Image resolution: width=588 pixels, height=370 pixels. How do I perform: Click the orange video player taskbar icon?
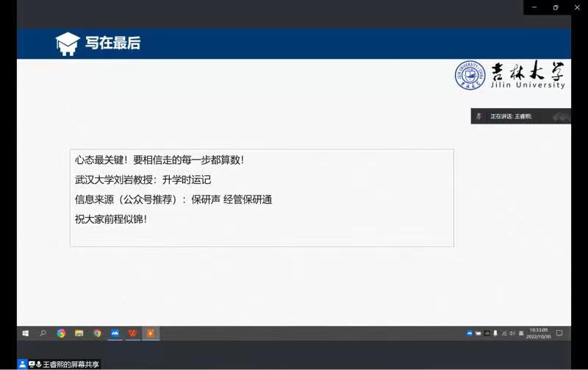[x=151, y=333]
